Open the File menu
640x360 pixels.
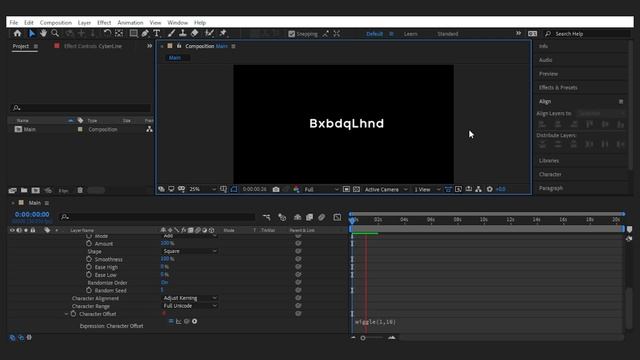click(x=13, y=22)
